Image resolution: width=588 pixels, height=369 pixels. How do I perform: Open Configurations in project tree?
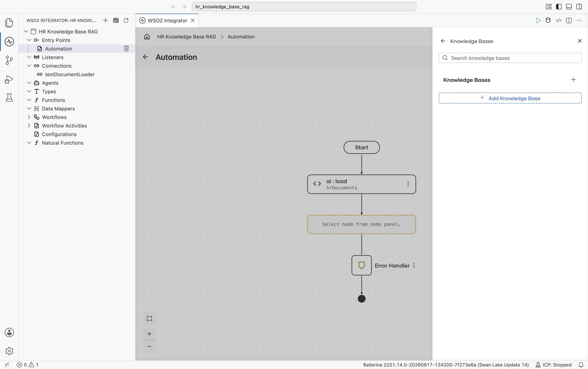pyautogui.click(x=59, y=134)
